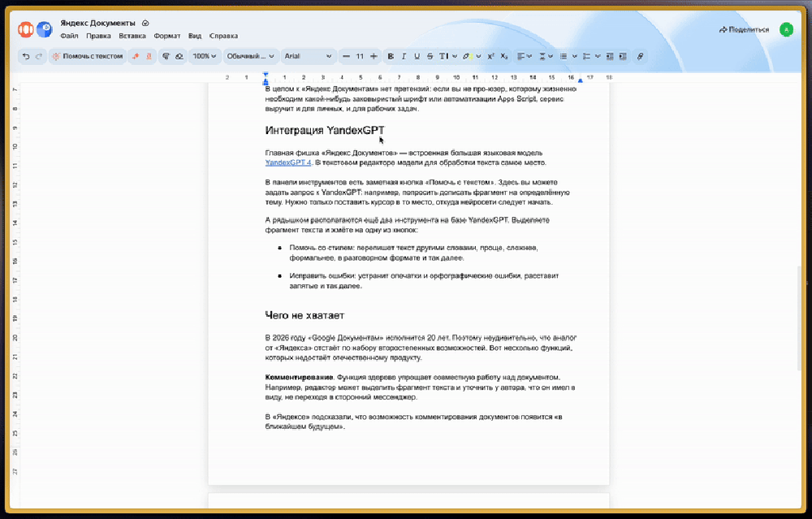
Task: Open the bulleted list dropdown arrow
Action: [574, 57]
